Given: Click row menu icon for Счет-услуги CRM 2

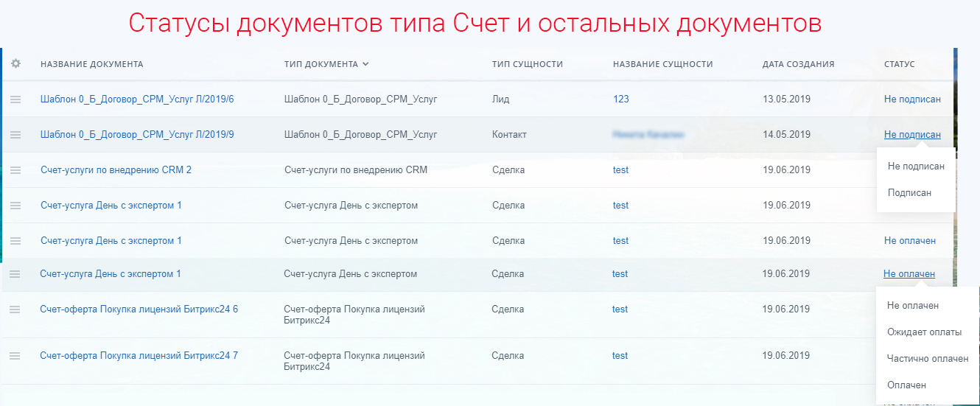Looking at the screenshot, I should pyautogui.click(x=15, y=170).
